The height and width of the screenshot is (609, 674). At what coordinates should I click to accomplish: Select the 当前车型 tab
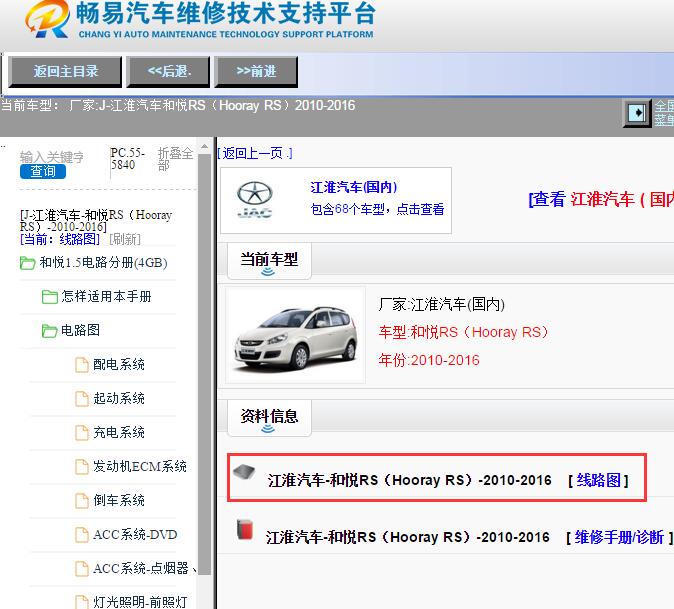[269, 260]
